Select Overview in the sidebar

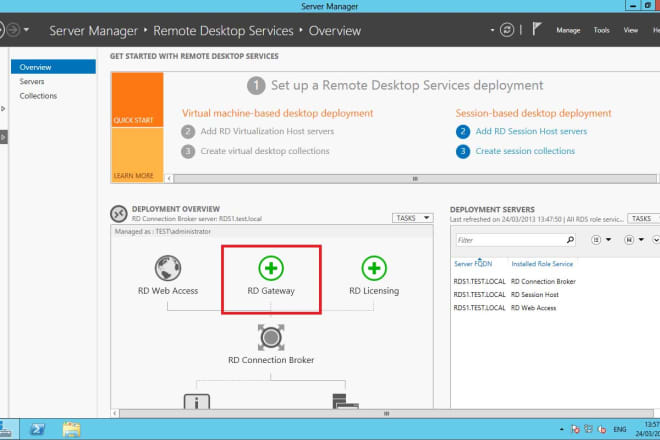pos(53,67)
